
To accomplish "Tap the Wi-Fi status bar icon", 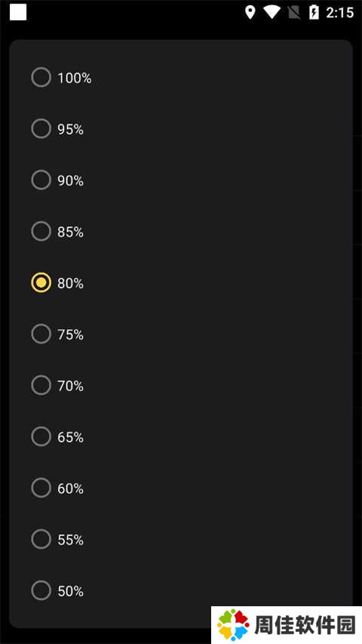I will [271, 12].
